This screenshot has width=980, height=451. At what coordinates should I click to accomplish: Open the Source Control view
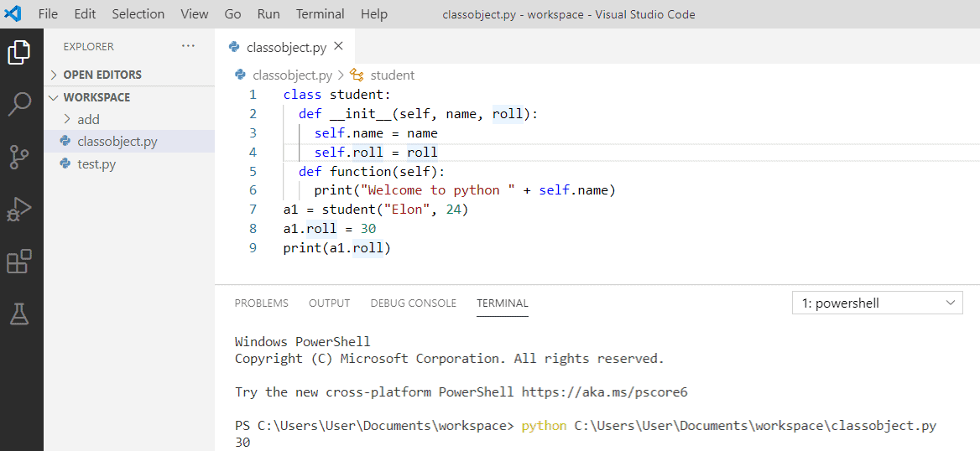(x=19, y=158)
